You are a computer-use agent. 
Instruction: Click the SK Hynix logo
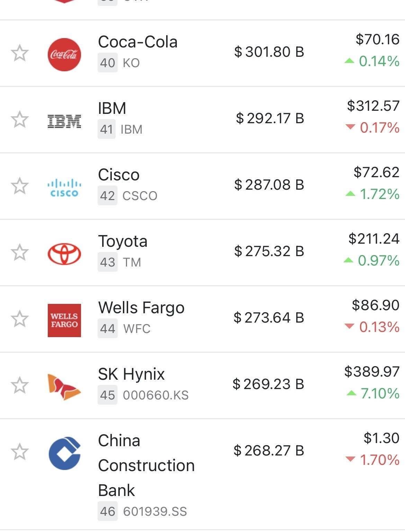pos(64,387)
